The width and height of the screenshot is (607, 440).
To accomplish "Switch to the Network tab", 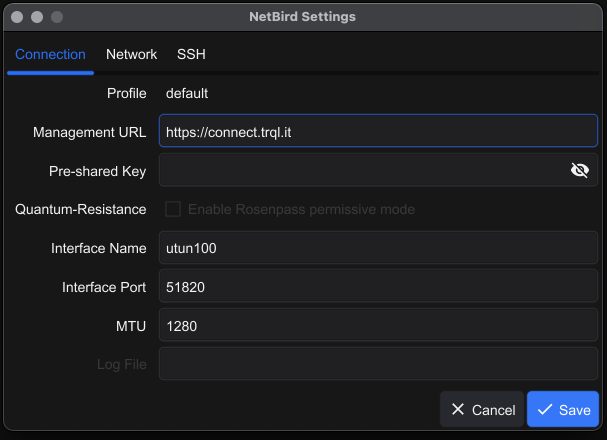I will point(131,55).
